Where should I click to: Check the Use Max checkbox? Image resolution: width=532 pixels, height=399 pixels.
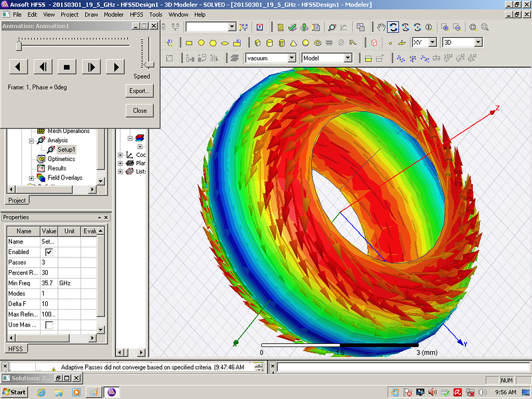point(49,325)
